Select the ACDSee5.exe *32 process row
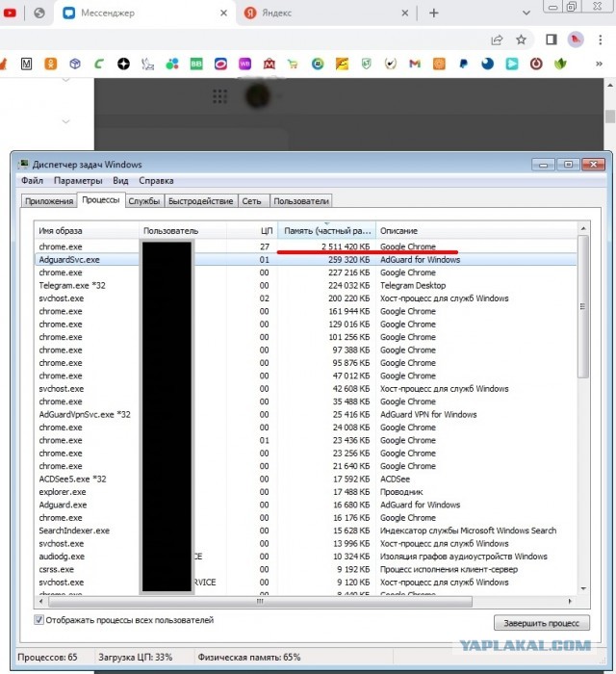The image size is (616, 674). pyautogui.click(x=305, y=479)
